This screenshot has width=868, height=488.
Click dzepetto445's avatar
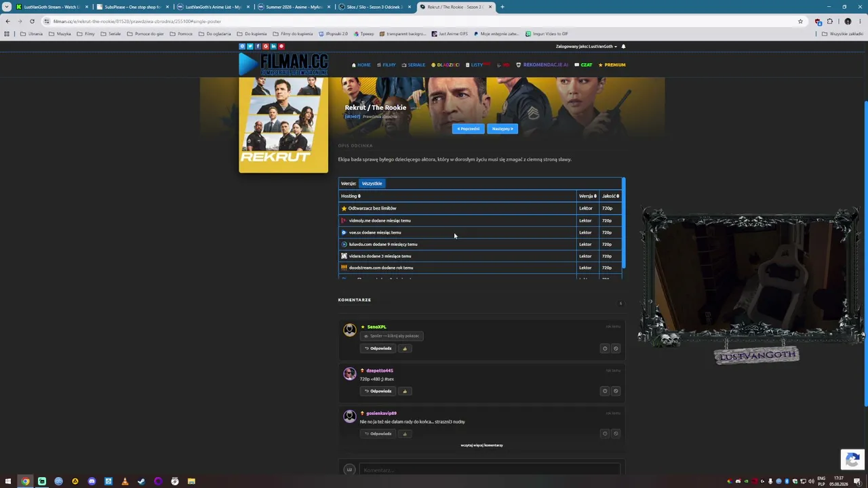[349, 373]
